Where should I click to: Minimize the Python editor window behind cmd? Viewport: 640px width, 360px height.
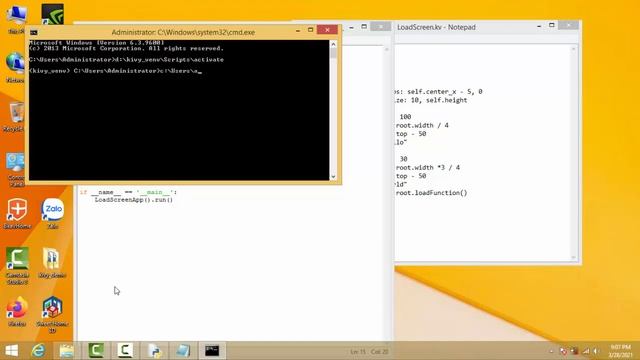[x=351, y=27]
